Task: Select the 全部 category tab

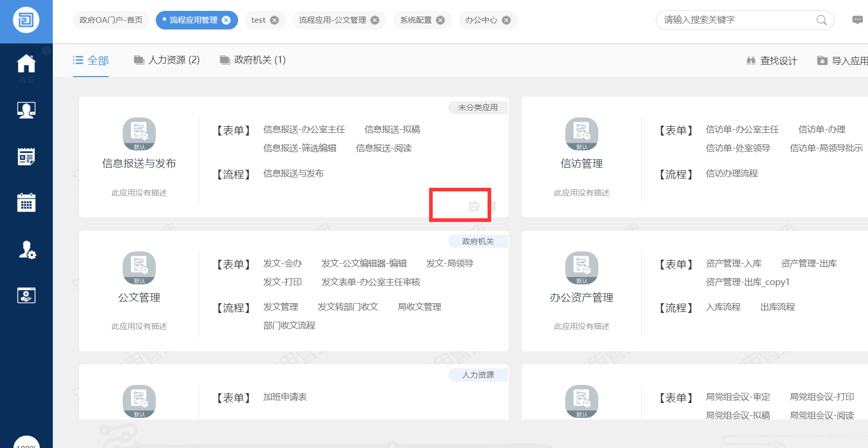Action: pyautogui.click(x=91, y=61)
